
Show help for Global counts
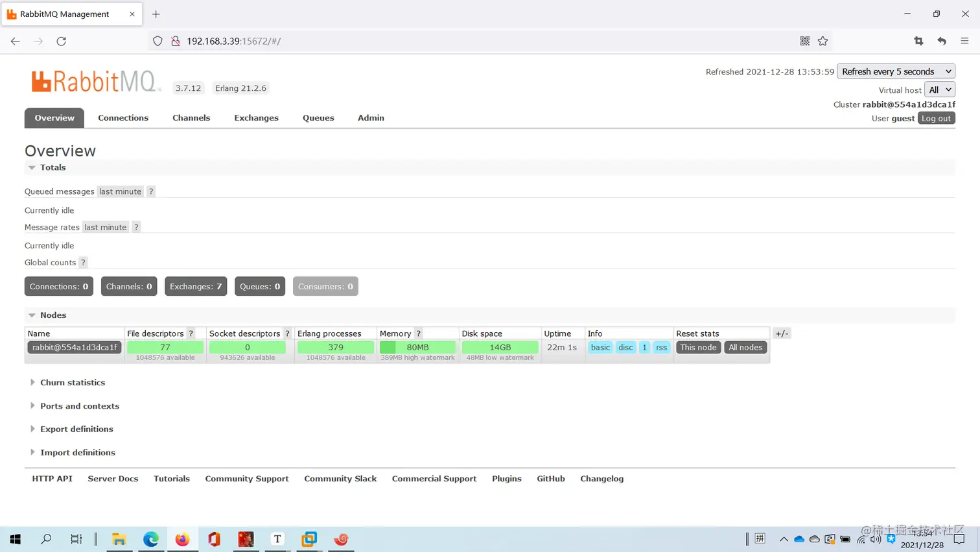click(83, 263)
